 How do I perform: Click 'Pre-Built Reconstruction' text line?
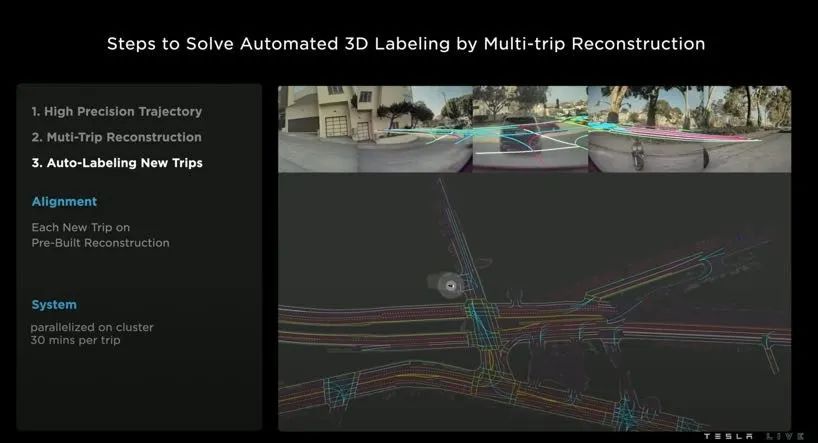[100, 243]
